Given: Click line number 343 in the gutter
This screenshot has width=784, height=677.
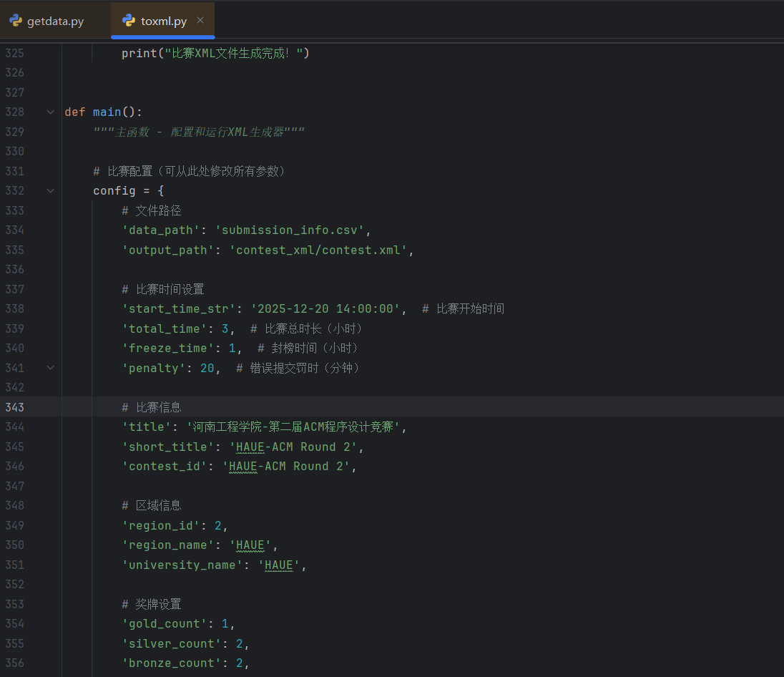Looking at the screenshot, I should coord(14,407).
